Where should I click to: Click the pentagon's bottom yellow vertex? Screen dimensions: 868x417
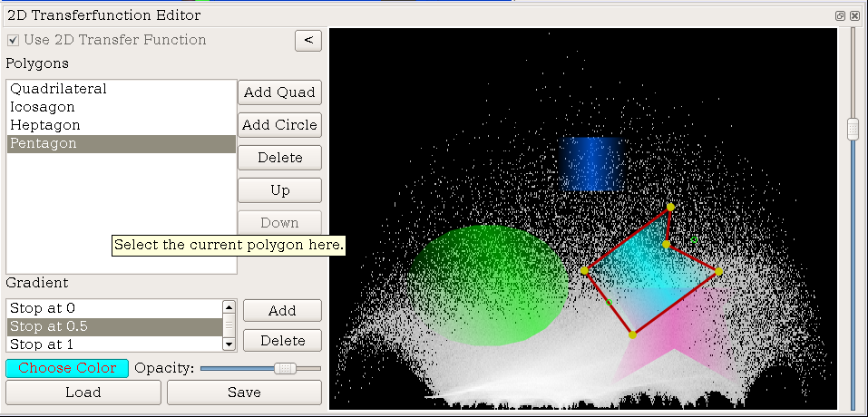(x=633, y=335)
